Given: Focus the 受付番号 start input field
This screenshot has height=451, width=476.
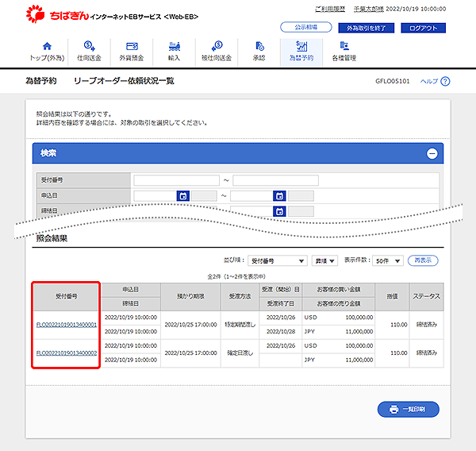Looking at the screenshot, I should coord(176,180).
